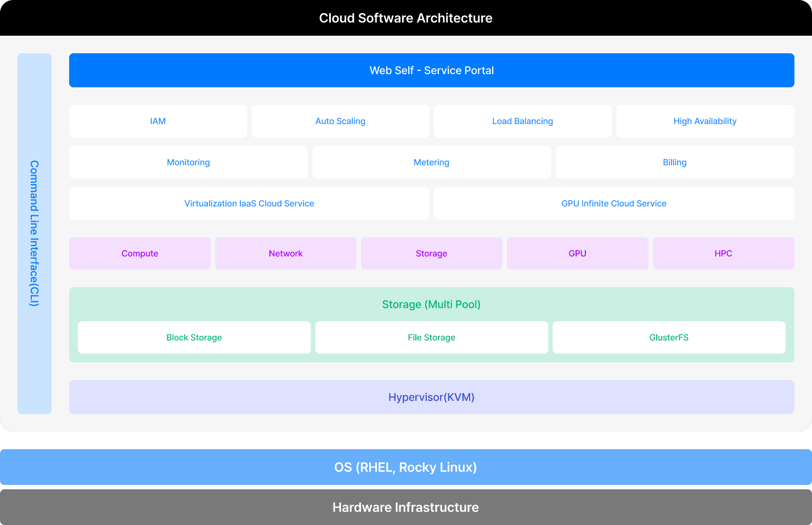
Task: Click the Network resource box
Action: pyautogui.click(x=285, y=253)
